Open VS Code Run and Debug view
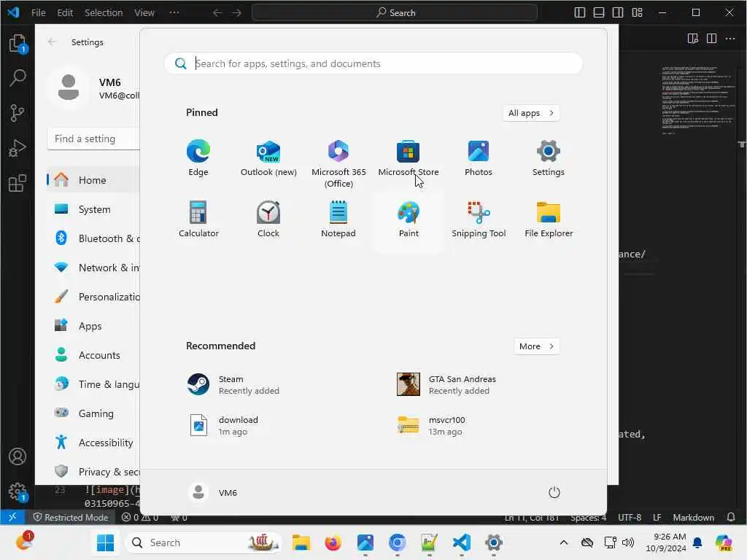This screenshot has width=747, height=560. tap(18, 148)
